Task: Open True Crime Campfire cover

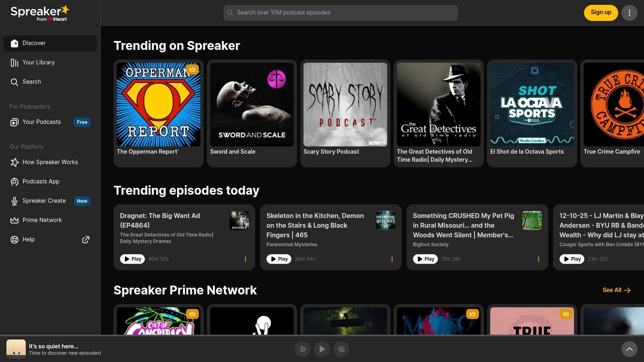Action: click(x=614, y=105)
